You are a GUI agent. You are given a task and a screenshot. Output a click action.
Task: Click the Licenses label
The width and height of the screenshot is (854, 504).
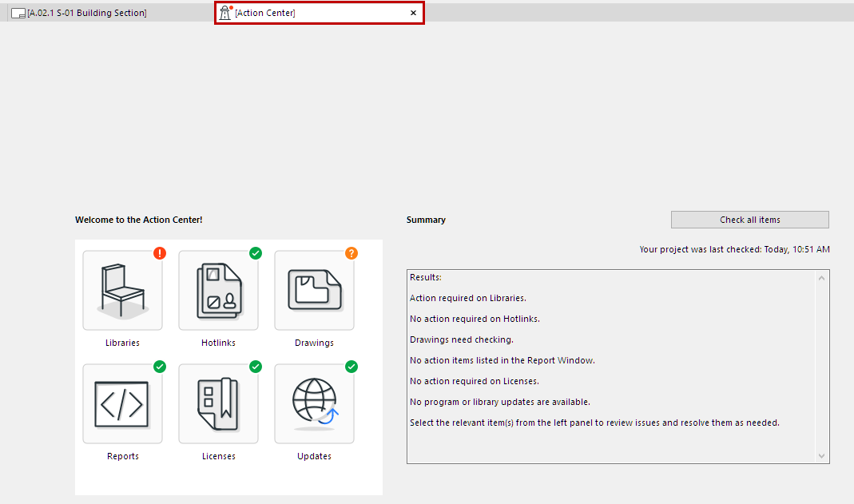218,456
